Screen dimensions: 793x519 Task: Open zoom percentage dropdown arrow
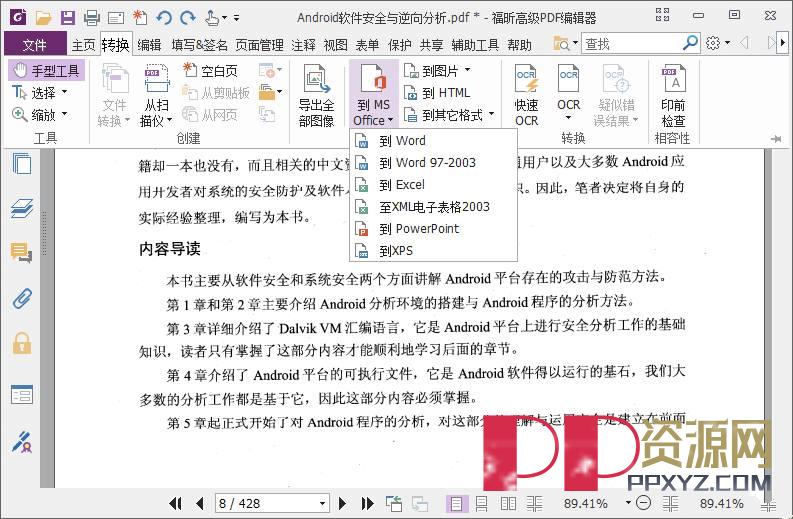(628, 503)
